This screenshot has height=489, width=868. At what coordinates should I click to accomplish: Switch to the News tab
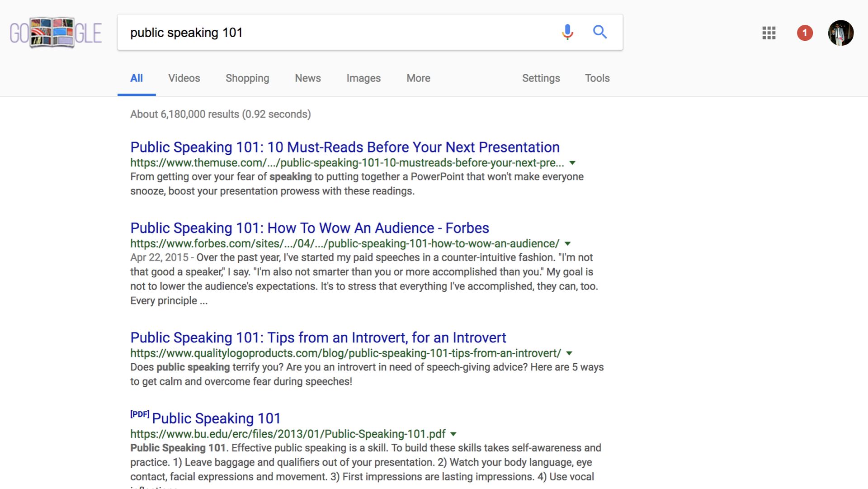click(307, 78)
